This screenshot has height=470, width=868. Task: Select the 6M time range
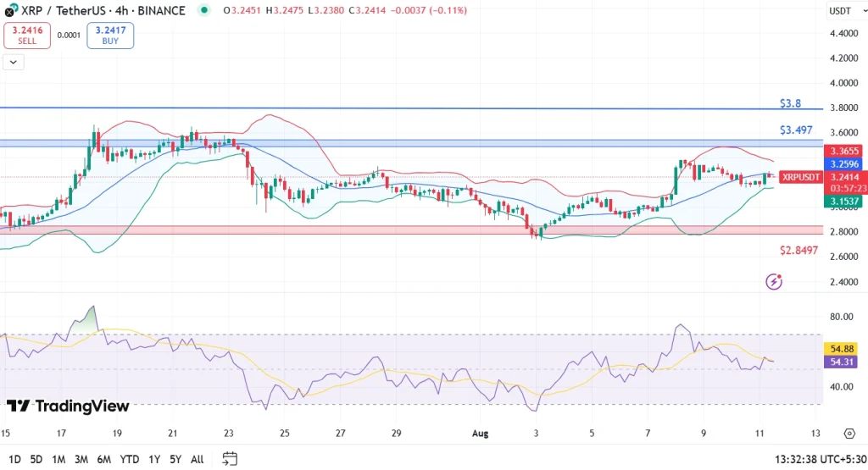(x=103, y=459)
